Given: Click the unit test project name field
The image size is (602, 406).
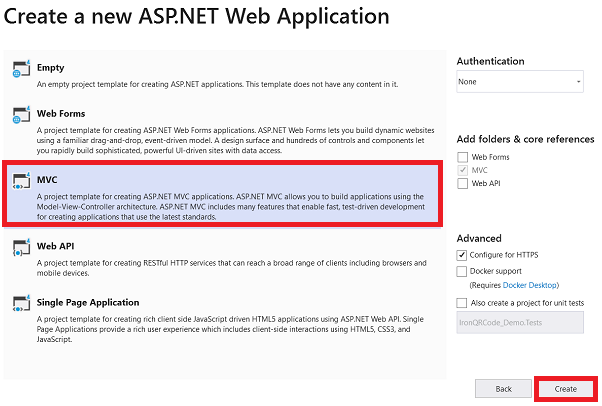Looking at the screenshot, I should 520,323.
